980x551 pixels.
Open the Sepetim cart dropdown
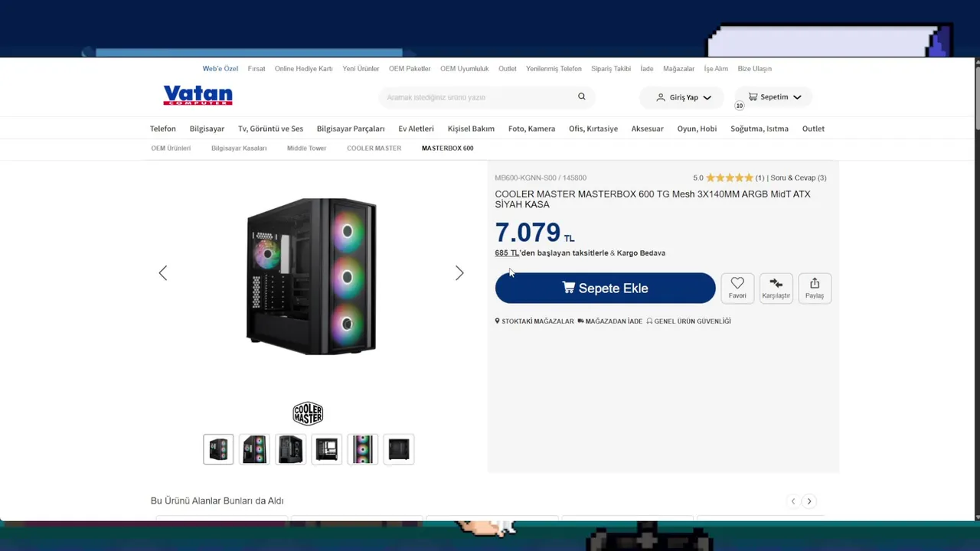(774, 97)
